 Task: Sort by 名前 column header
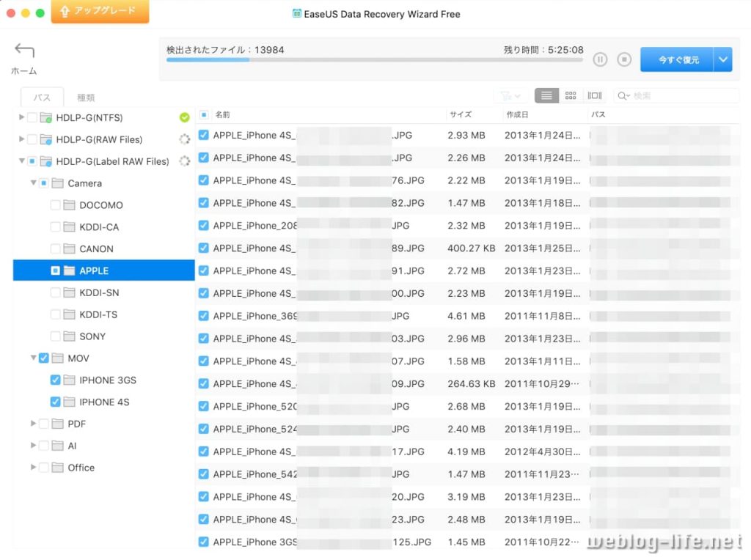click(x=222, y=115)
